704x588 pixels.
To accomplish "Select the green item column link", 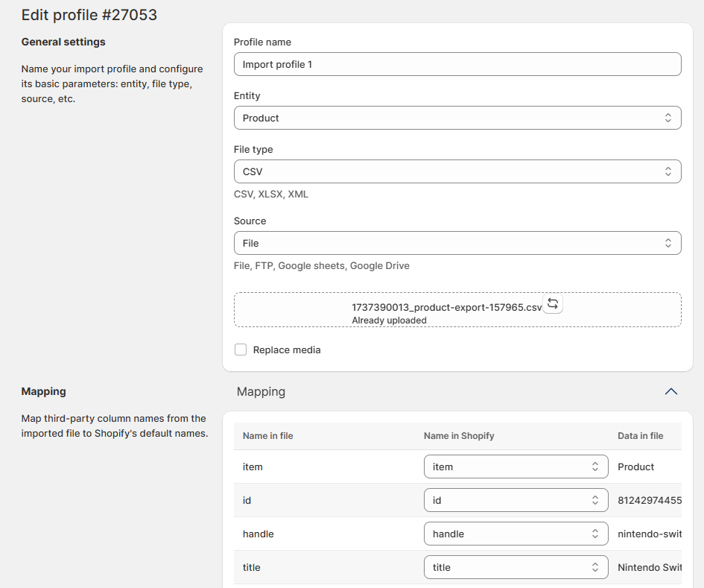I will click(253, 467).
